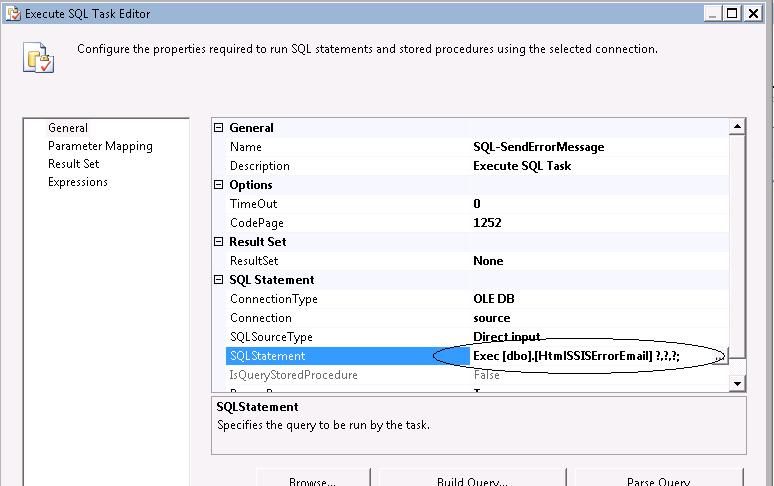This screenshot has height=486, width=774.
Task: Click the task clipboard icon in header
Action: [x=38, y=58]
